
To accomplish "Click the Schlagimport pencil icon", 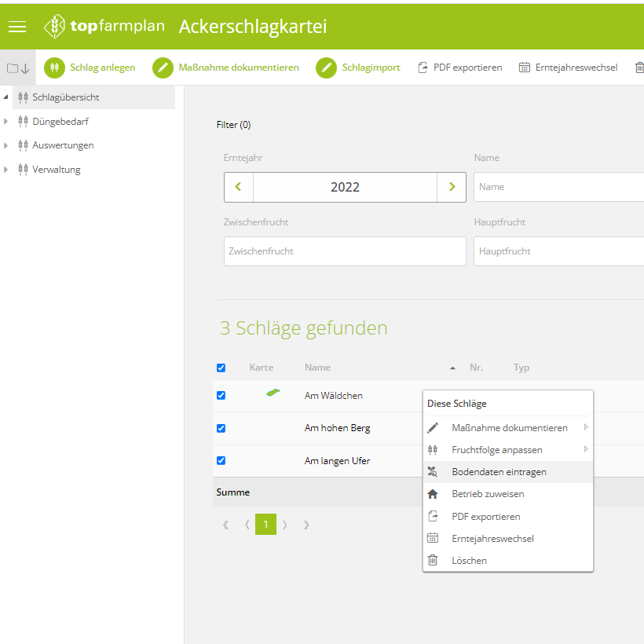I will click(x=327, y=68).
